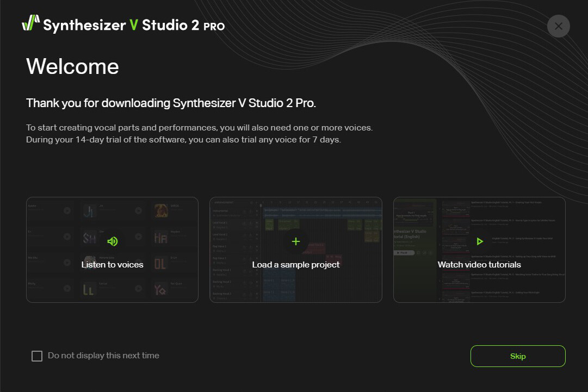
Task: Close the Welcome dialog with the X button
Action: point(559,26)
